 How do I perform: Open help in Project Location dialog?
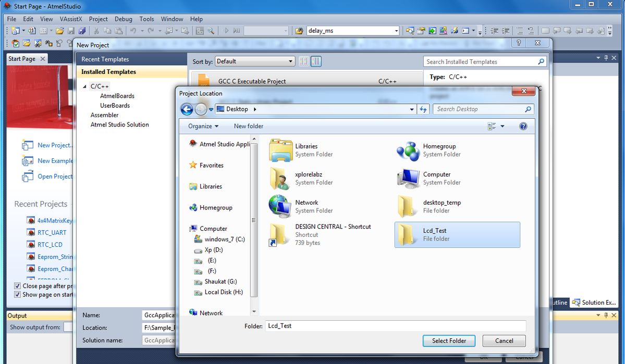click(523, 126)
